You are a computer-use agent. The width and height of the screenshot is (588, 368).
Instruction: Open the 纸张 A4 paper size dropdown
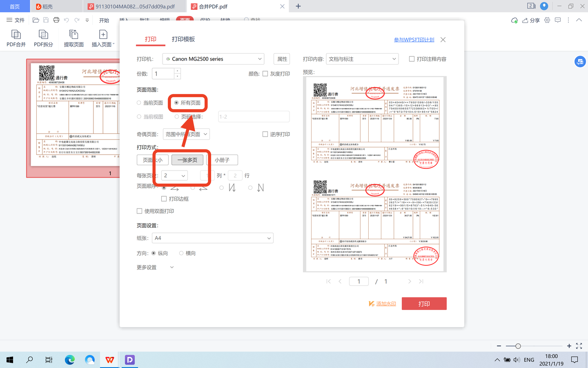(213, 238)
